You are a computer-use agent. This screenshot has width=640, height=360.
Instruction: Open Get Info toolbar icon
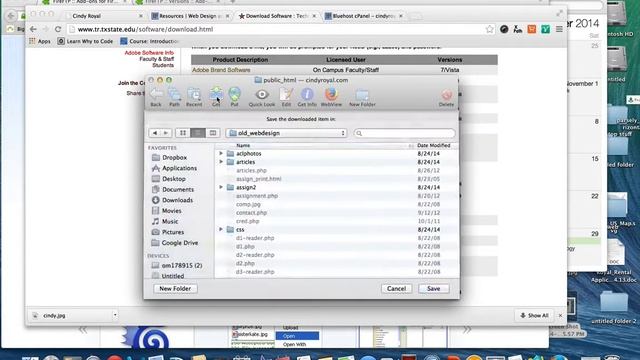[307, 98]
